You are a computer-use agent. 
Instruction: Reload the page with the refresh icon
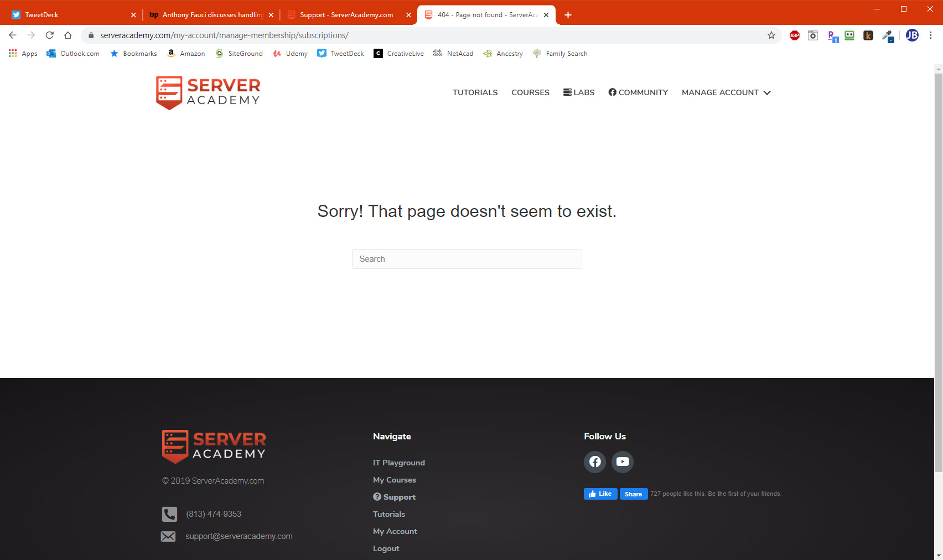(x=50, y=35)
